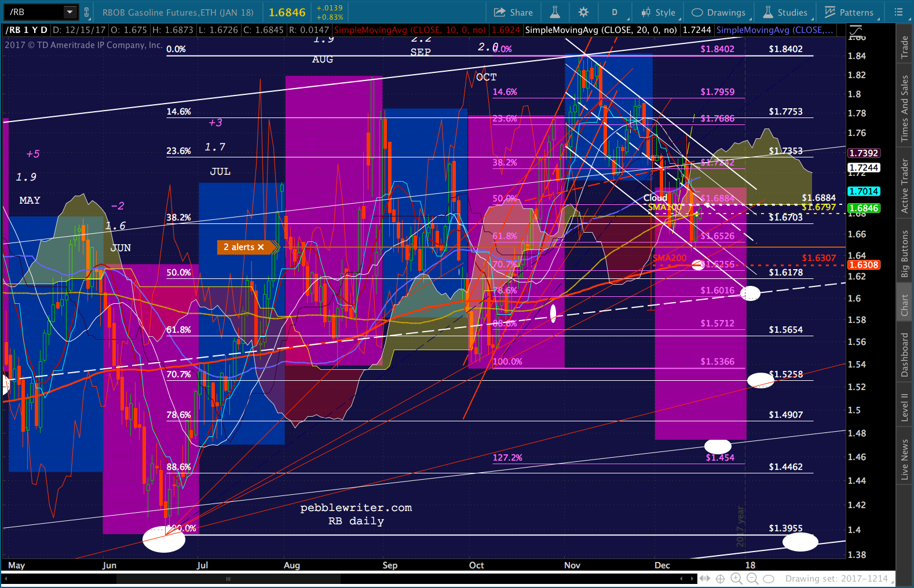Image resolution: width=914 pixels, height=588 pixels.
Task: Open the Big Buttons sidebar tab
Action: click(x=905, y=253)
